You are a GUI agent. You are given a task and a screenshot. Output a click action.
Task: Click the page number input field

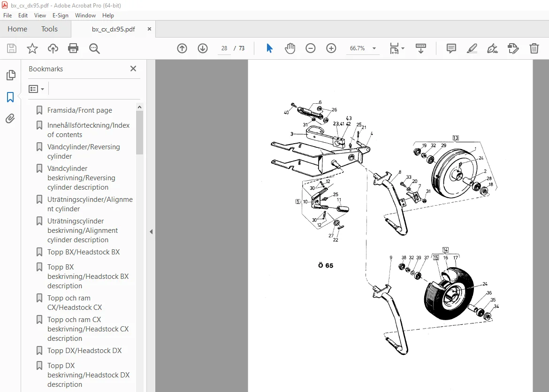(224, 48)
